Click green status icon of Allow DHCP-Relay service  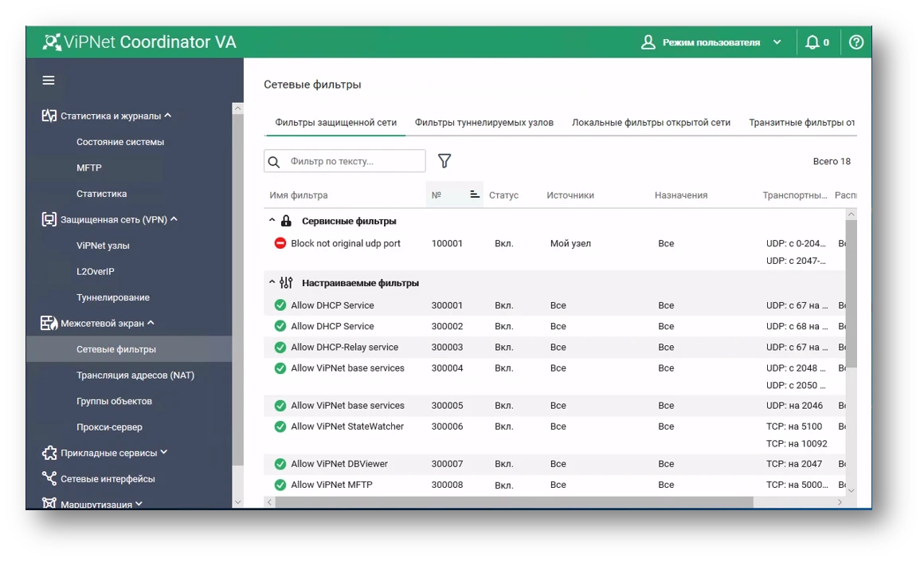click(x=280, y=348)
